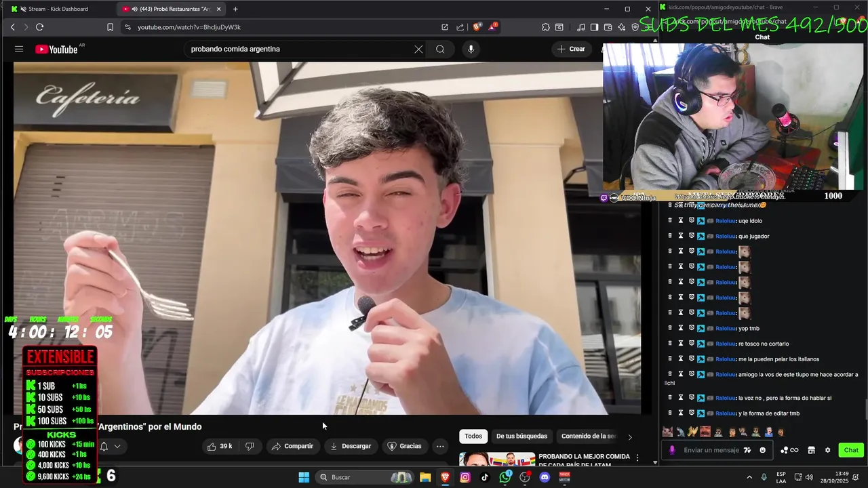Click purple microphone in chat input

coord(672,450)
